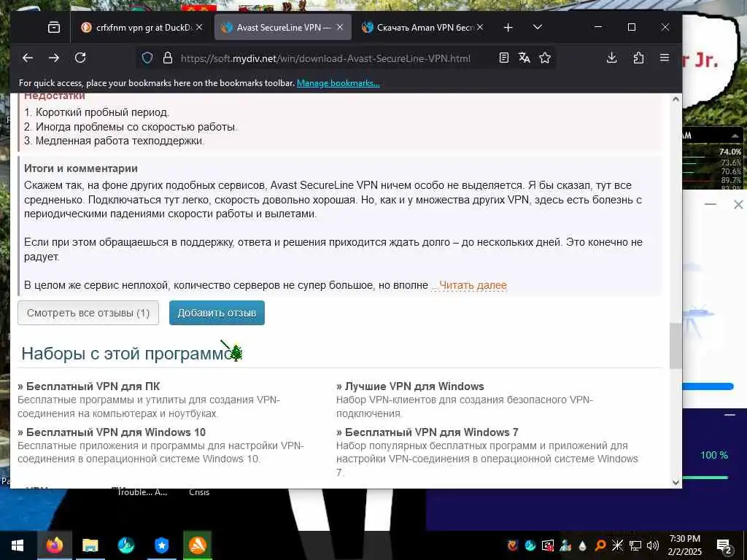Click the URL address bar
This screenshot has height=560, width=747.
coord(325,58)
